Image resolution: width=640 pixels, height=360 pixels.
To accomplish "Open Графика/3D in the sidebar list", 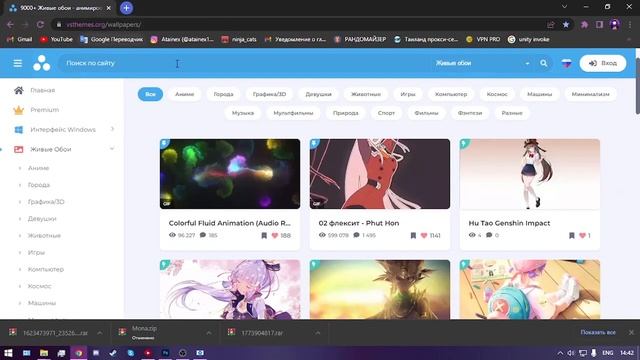I will click(x=46, y=202).
